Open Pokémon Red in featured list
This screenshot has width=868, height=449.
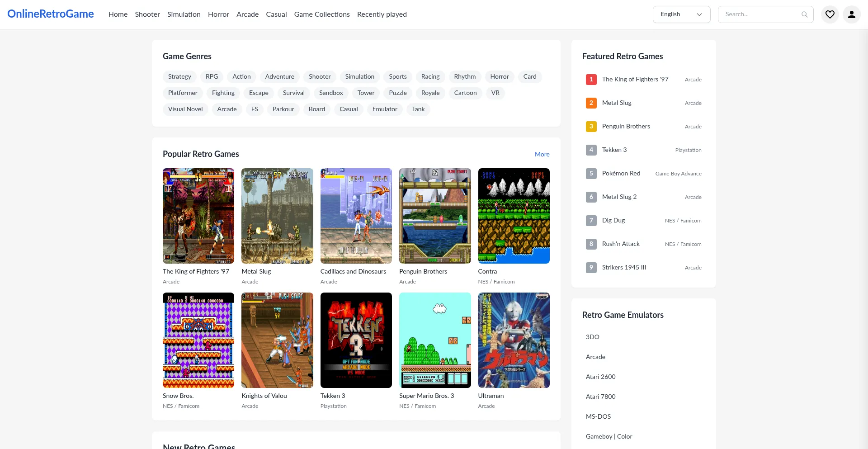tap(621, 174)
